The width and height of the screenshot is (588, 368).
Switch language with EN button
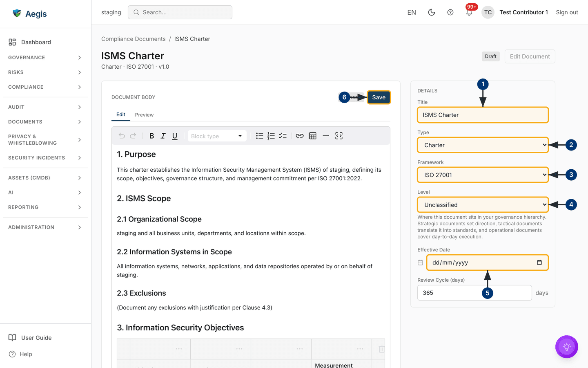[412, 12]
